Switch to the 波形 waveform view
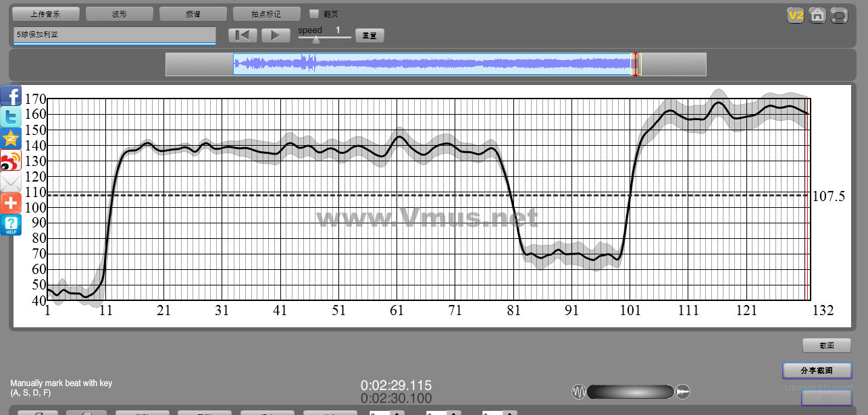Image resolution: width=868 pixels, height=415 pixels. point(120,14)
